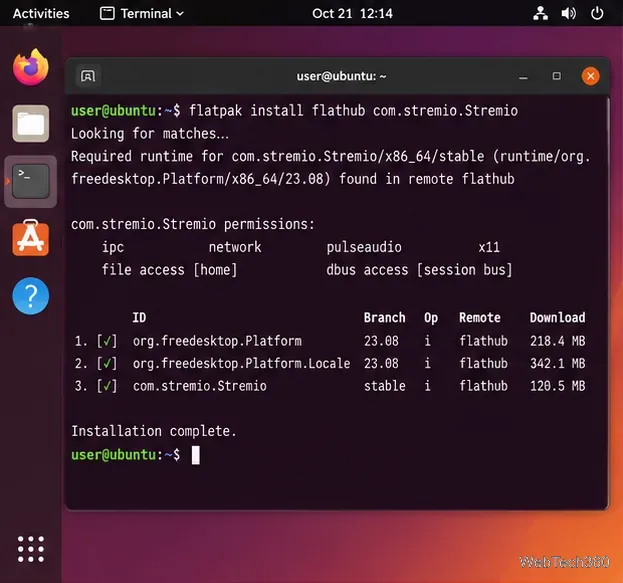
Task: Click the checkmark in row 1
Action: [x=106, y=341]
